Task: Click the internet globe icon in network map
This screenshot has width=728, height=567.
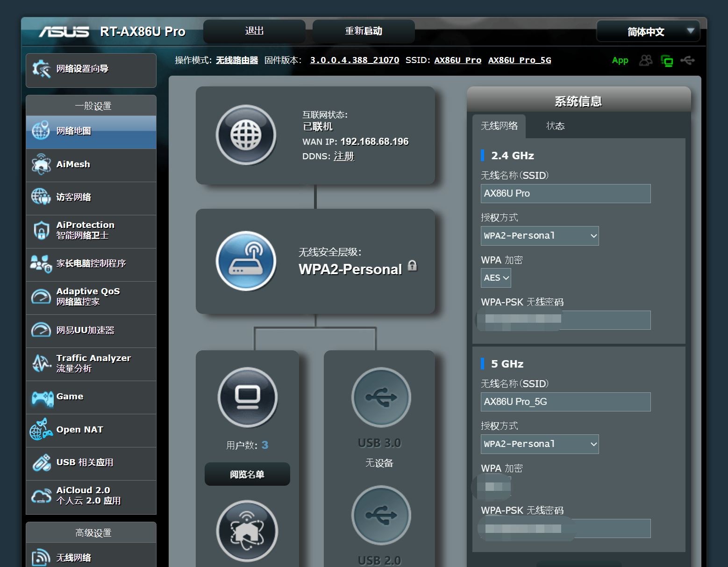Action: pyautogui.click(x=246, y=135)
